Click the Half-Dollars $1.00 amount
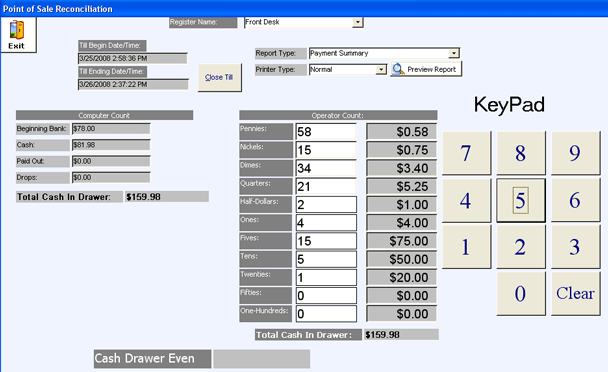The width and height of the screenshot is (608, 372). [x=401, y=205]
